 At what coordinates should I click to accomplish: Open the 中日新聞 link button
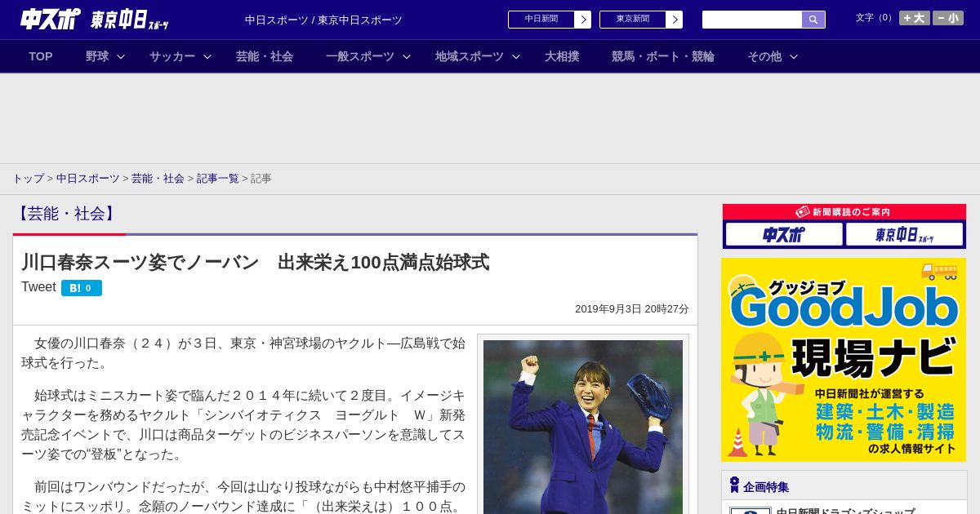click(541, 20)
